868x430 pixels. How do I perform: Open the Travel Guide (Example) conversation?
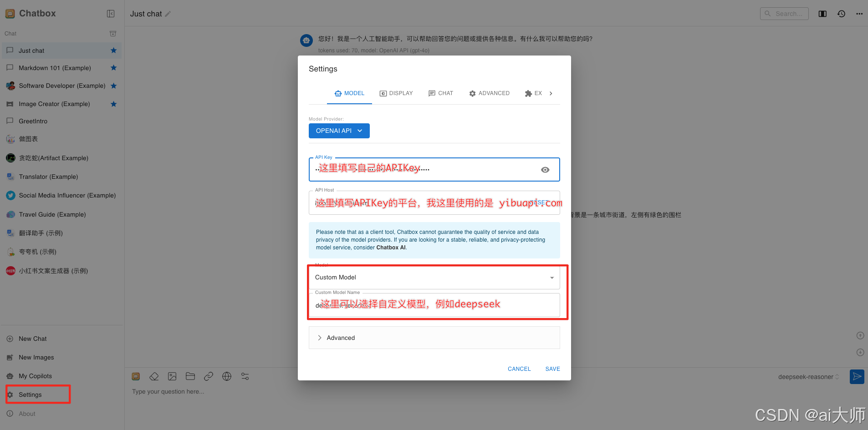[x=62, y=214]
